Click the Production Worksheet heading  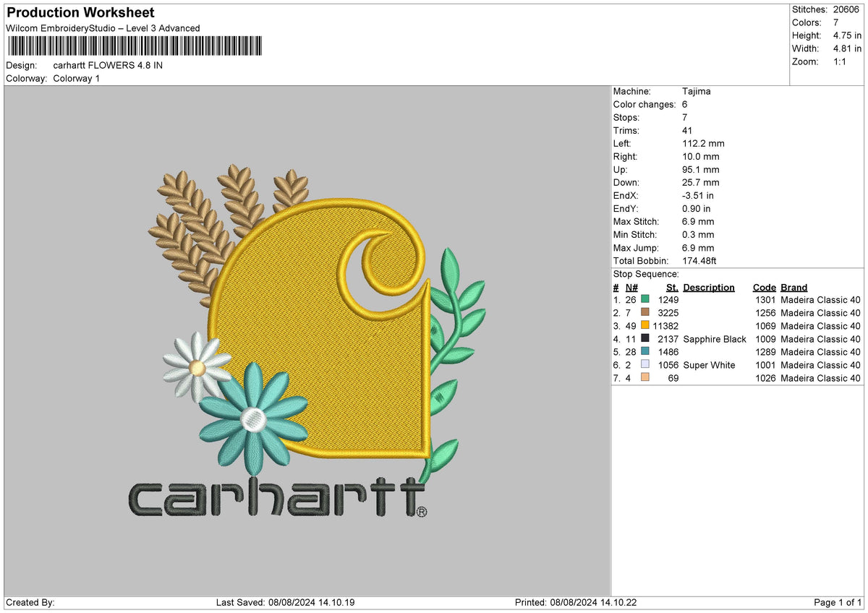[x=80, y=13]
